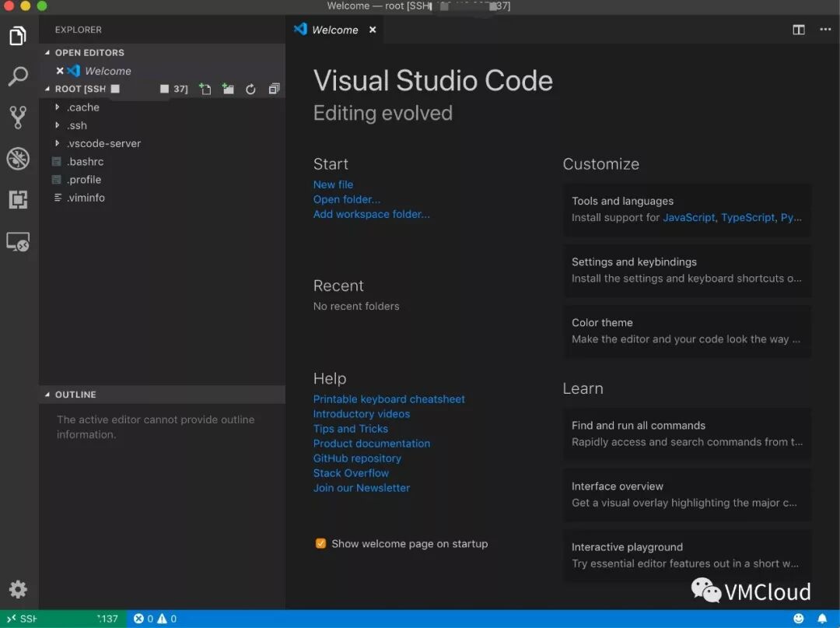The width and height of the screenshot is (840, 628).
Task: Click the EXPLORER panel title
Action: pyautogui.click(x=79, y=30)
